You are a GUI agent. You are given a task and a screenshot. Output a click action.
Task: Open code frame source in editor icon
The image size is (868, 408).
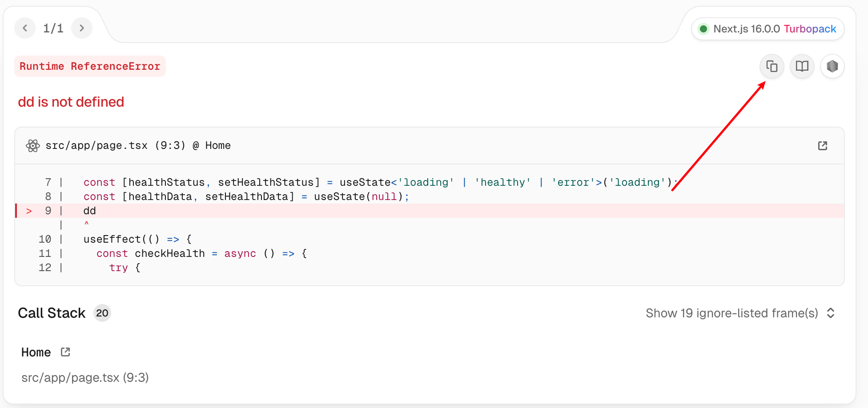[822, 146]
